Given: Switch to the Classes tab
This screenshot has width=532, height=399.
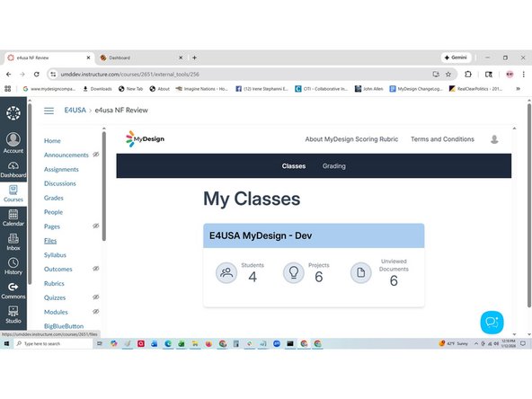Looking at the screenshot, I should (294, 166).
